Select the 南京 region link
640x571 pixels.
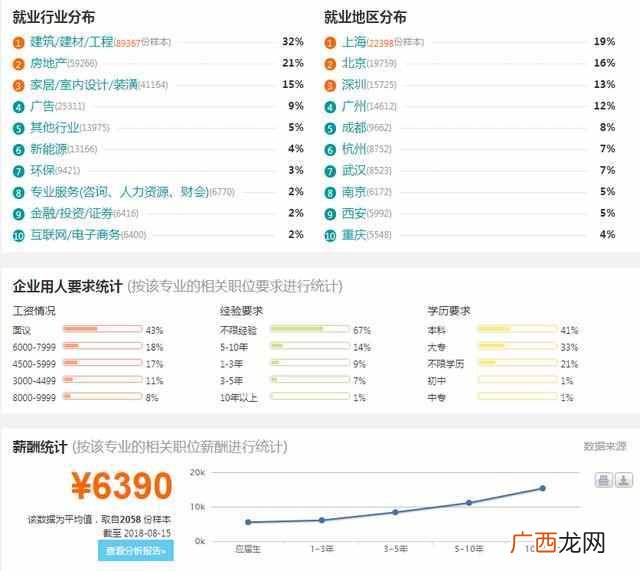click(x=354, y=192)
